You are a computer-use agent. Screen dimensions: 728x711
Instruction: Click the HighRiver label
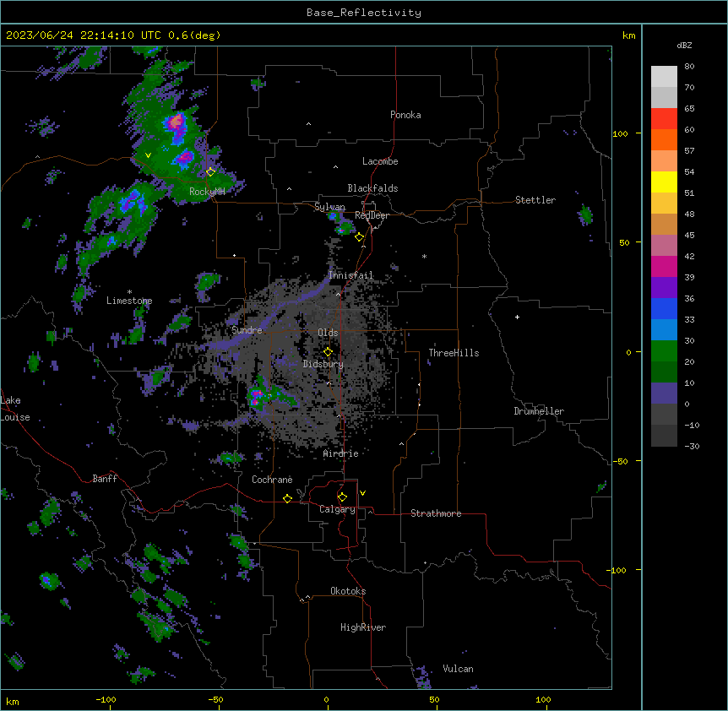tap(363, 627)
